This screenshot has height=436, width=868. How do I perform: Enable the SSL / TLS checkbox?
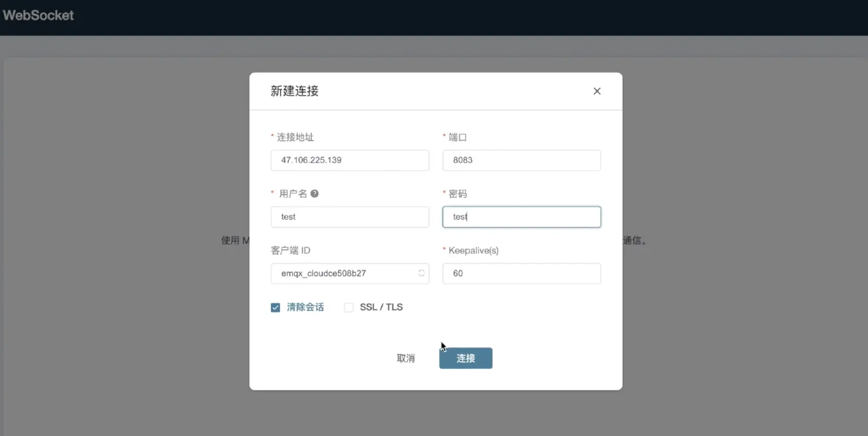pyautogui.click(x=349, y=307)
